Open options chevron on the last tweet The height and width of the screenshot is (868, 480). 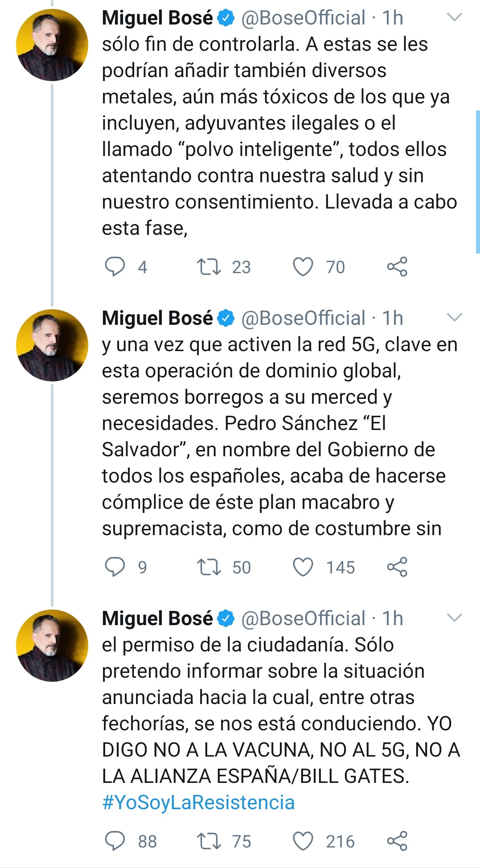[454, 618]
